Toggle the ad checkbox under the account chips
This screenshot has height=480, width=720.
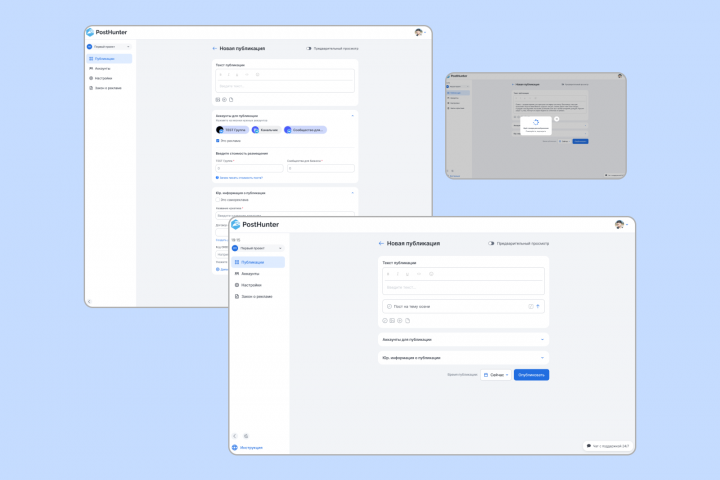pyautogui.click(x=218, y=141)
